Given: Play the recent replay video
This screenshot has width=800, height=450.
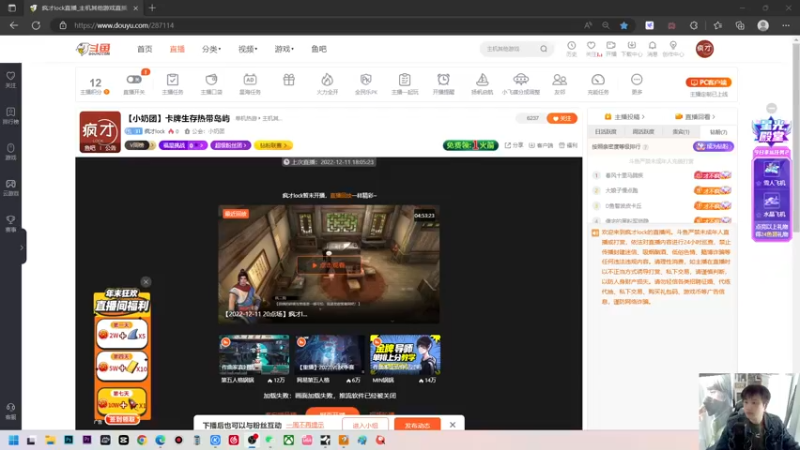Looking at the screenshot, I should [329, 265].
